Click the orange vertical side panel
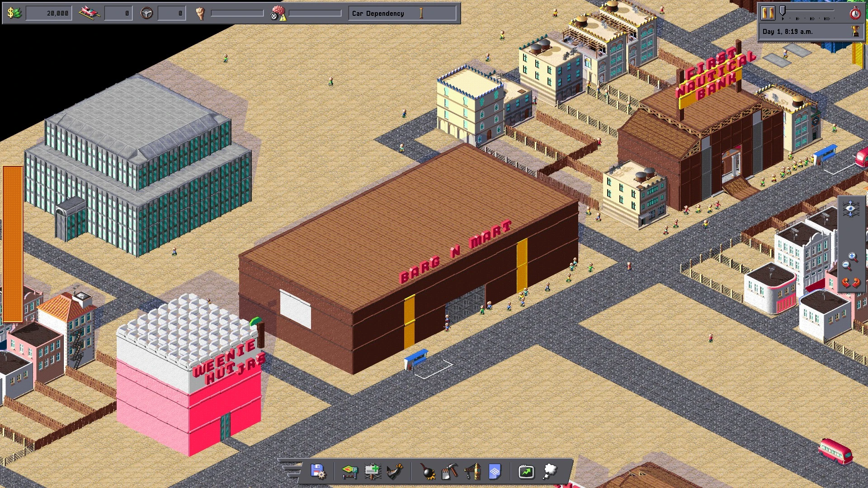868x488 pixels. coord(13,244)
